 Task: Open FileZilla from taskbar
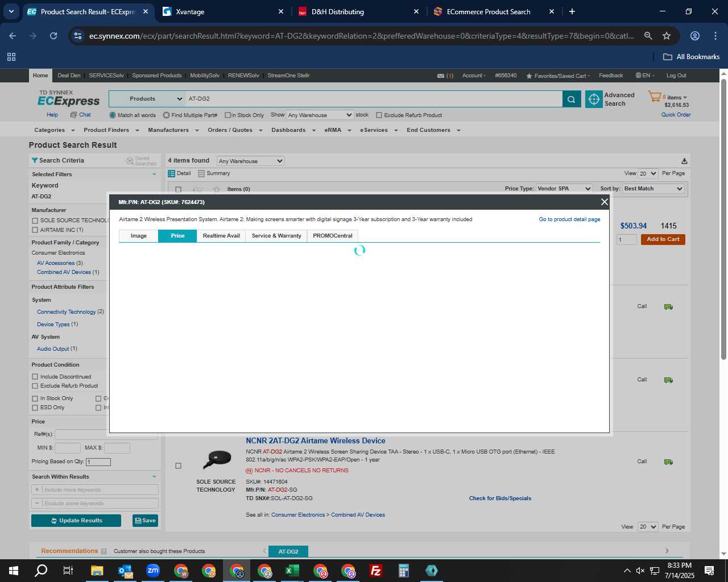click(375, 571)
